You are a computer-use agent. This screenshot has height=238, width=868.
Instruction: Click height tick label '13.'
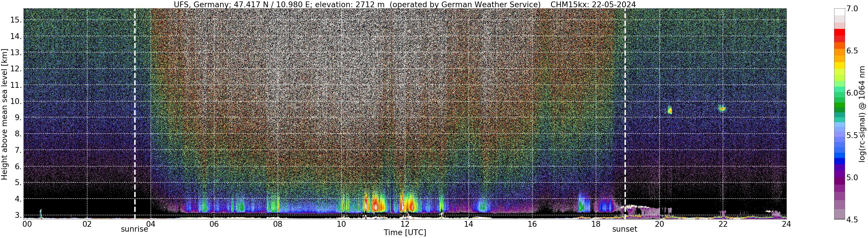pos(16,53)
